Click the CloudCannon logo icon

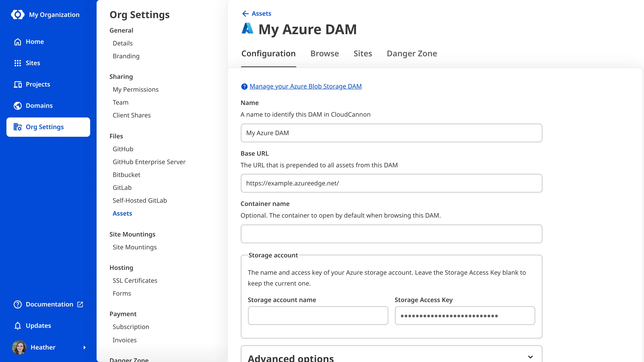pyautogui.click(x=18, y=14)
